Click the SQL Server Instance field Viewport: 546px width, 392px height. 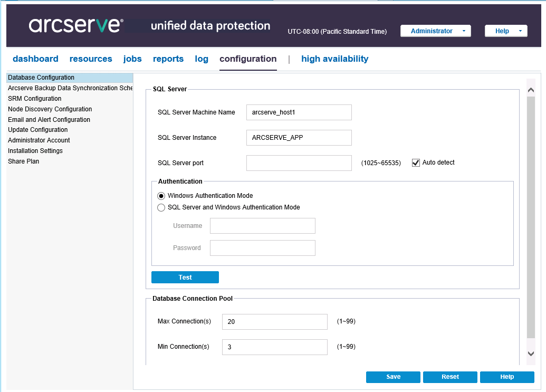click(x=299, y=138)
